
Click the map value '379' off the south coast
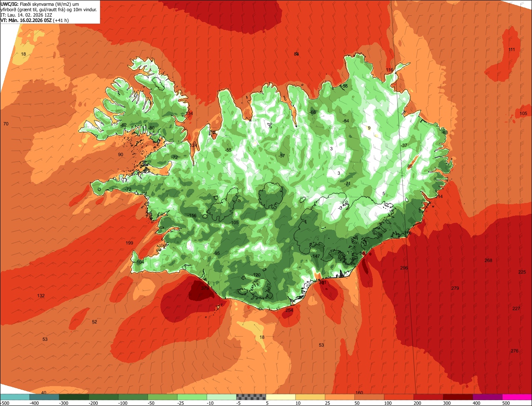point(205,288)
